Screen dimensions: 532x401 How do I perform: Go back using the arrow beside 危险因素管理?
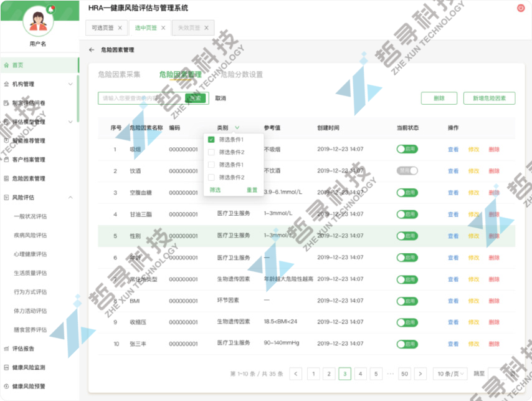tap(92, 50)
